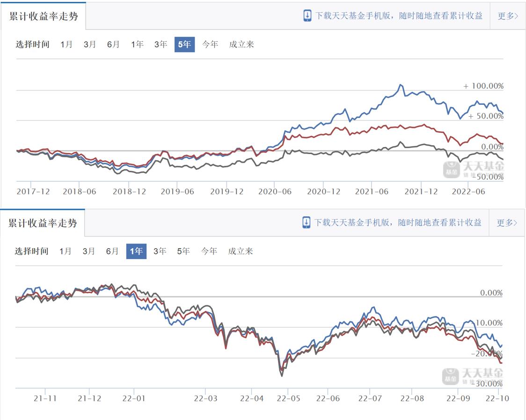The width and height of the screenshot is (526, 420).
Task: Select 1月 range in top chart
Action: point(66,44)
